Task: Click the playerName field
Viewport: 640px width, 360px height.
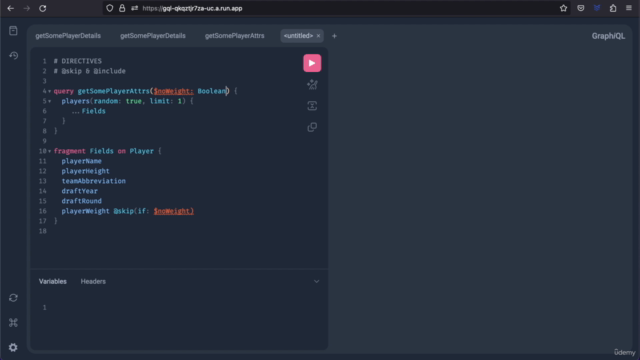Action: (82, 161)
